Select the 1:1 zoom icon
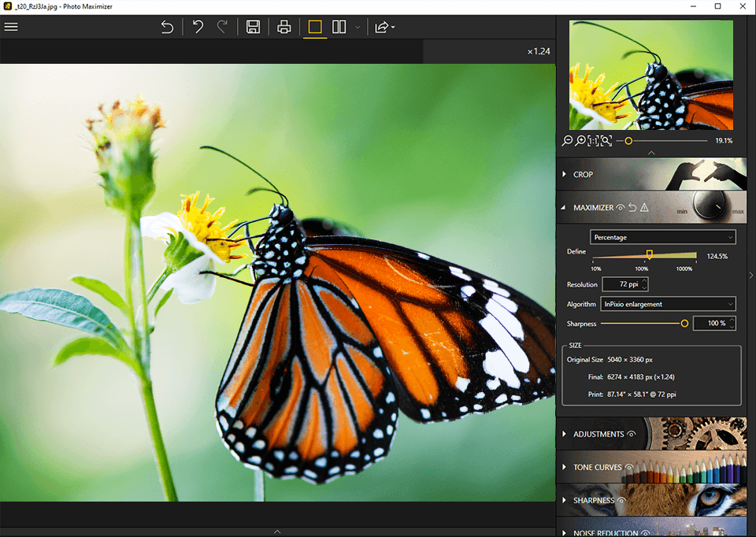The image size is (756, 537). [x=595, y=140]
